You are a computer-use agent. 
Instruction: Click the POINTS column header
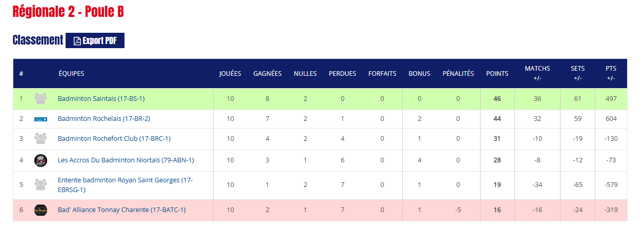[x=497, y=73]
